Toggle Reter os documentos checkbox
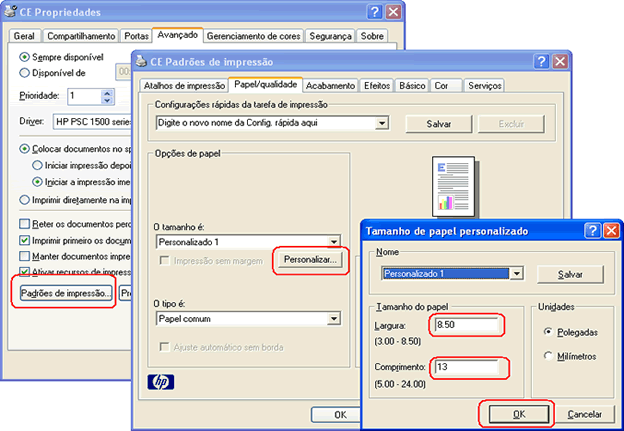 click(25, 224)
